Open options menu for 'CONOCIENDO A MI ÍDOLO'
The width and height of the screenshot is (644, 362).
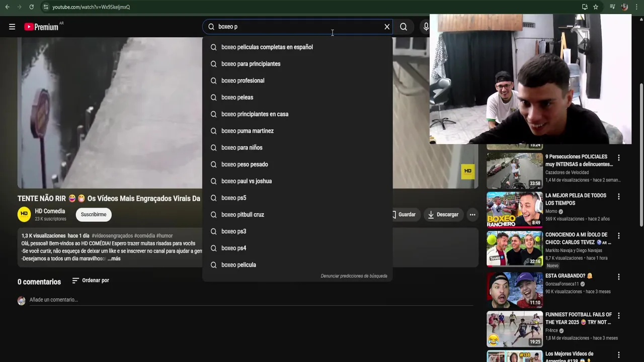click(619, 236)
